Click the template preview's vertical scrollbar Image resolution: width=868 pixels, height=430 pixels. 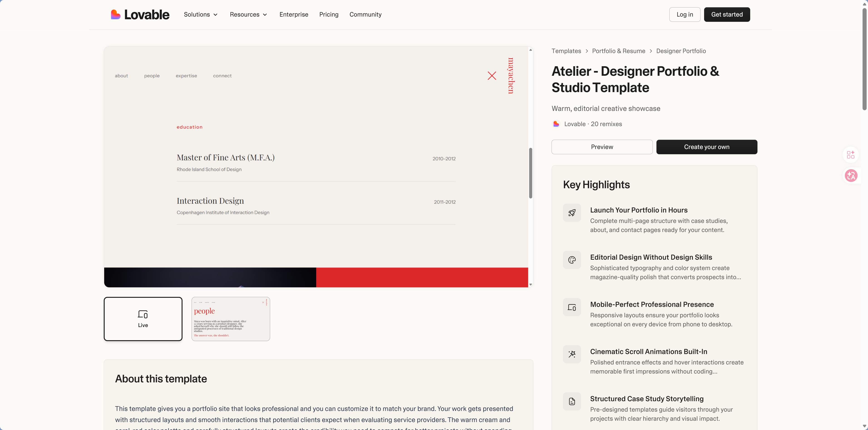pos(530,173)
